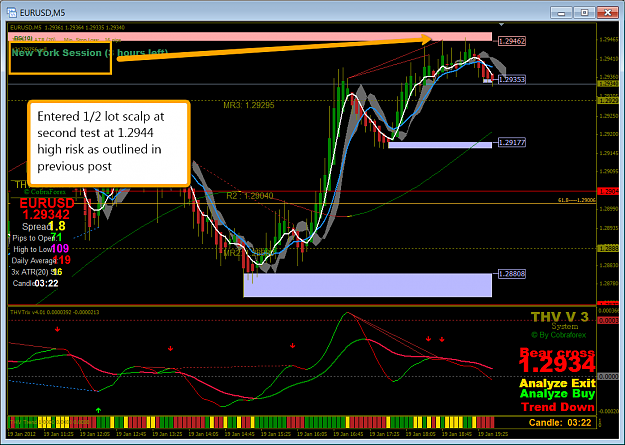Click the green Analyze Buy text
This screenshot has height=445, width=625.
(x=558, y=394)
